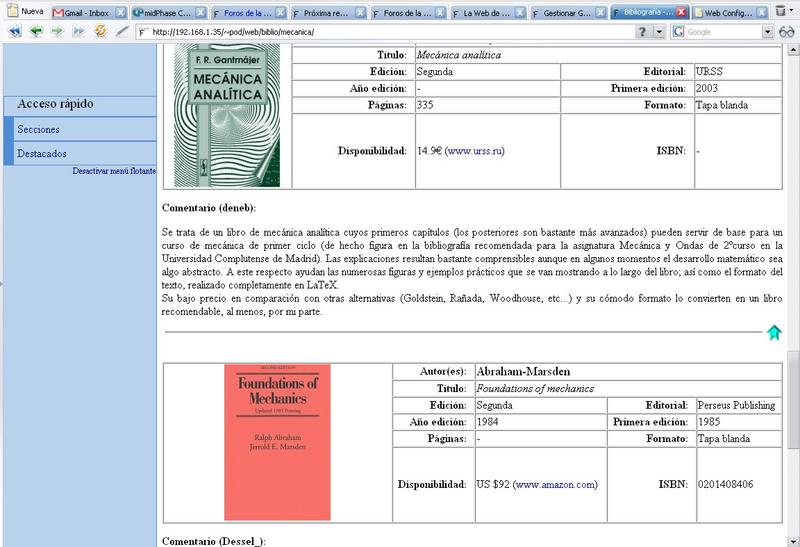
Task: Close the Gmail - Inbox tab
Action: click(120, 13)
